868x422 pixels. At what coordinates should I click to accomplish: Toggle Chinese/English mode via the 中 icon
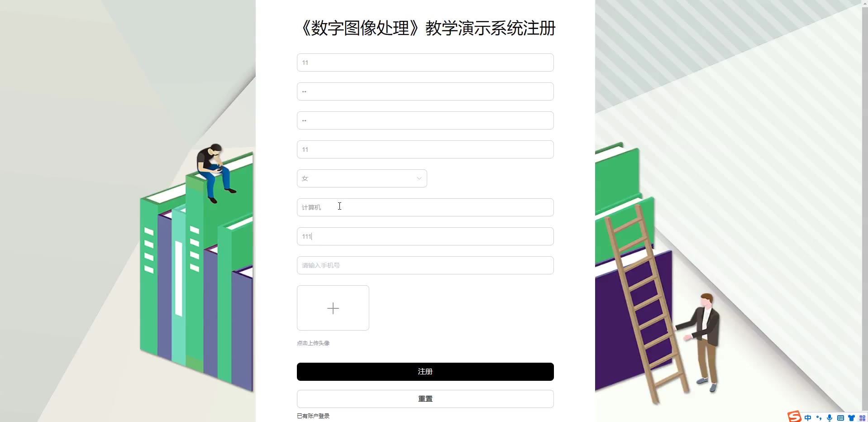(x=808, y=418)
